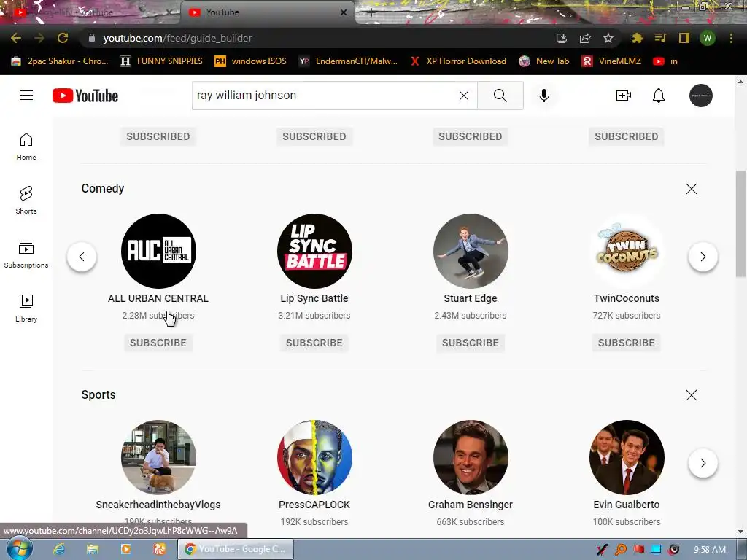Subscribe to Stuart Edge
The image size is (747, 560).
(471, 343)
